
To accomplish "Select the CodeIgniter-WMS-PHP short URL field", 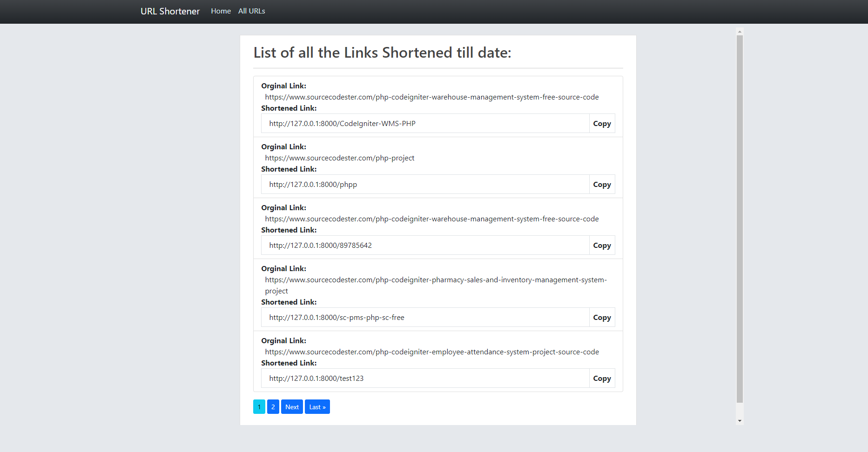I will point(425,123).
